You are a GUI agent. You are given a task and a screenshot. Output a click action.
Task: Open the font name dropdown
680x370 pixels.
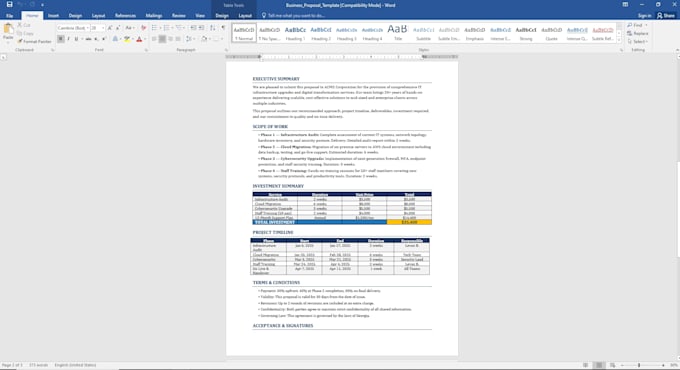(88, 28)
